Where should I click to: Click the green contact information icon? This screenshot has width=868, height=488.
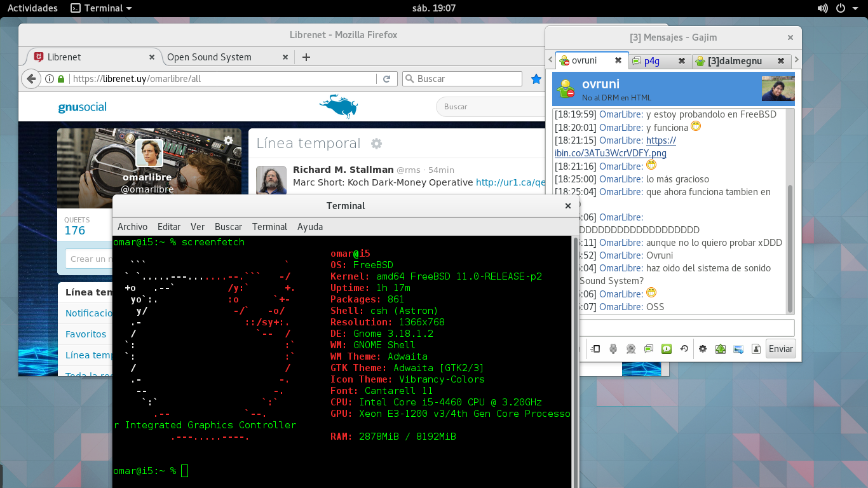pos(667,349)
